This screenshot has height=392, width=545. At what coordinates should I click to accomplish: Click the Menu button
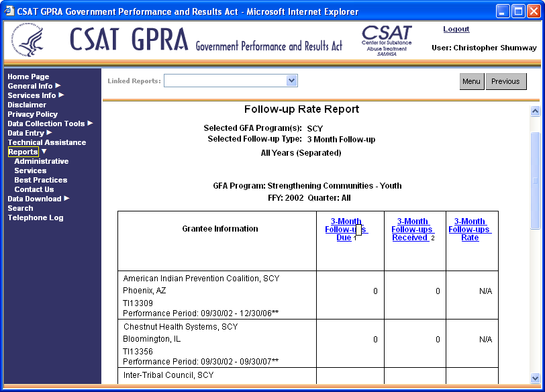point(471,81)
